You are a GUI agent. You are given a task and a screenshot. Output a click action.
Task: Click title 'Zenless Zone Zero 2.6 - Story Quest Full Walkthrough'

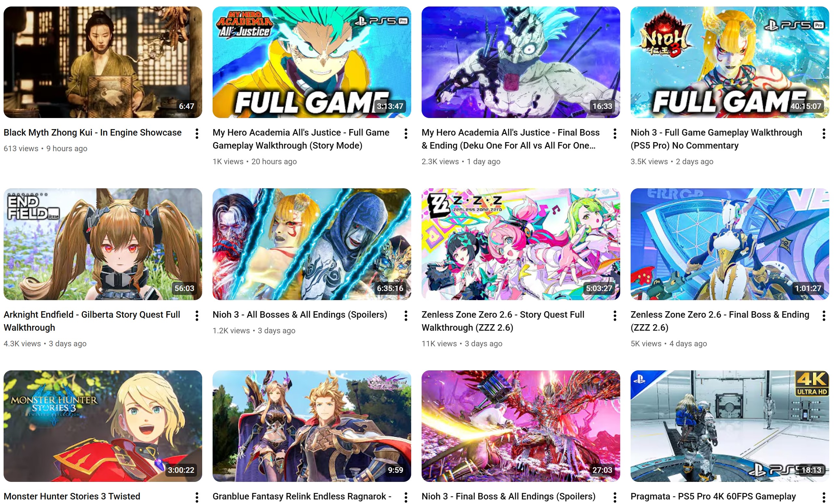click(x=503, y=321)
